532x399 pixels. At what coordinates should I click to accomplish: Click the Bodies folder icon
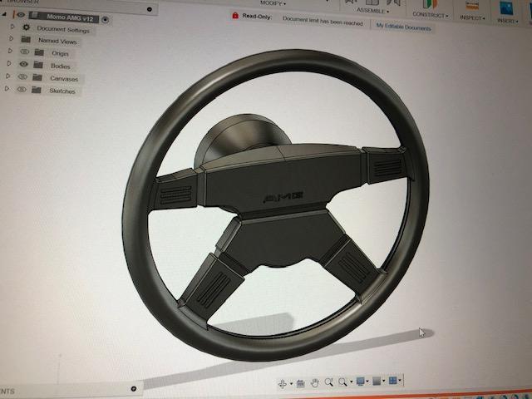38,65
